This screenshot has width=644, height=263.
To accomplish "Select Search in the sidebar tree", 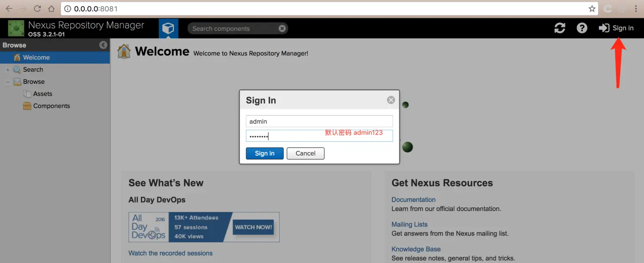I will (33, 70).
